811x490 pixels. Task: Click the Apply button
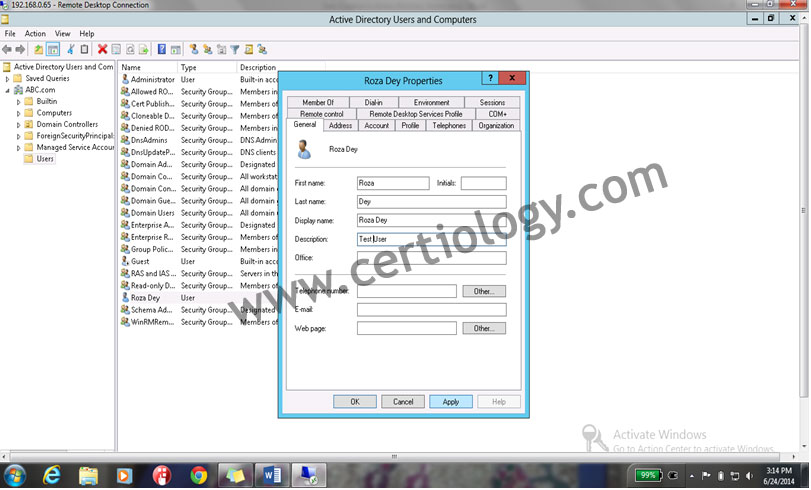(450, 402)
